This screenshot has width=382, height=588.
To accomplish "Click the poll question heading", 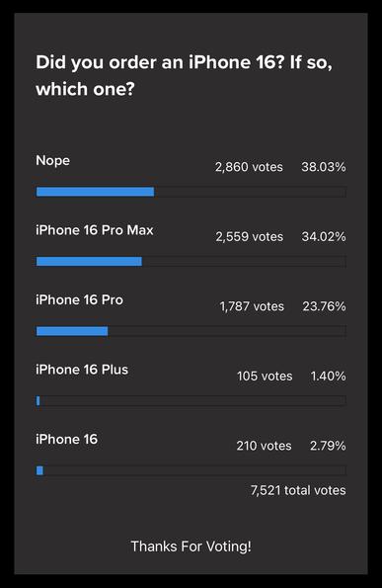I will (184, 75).
